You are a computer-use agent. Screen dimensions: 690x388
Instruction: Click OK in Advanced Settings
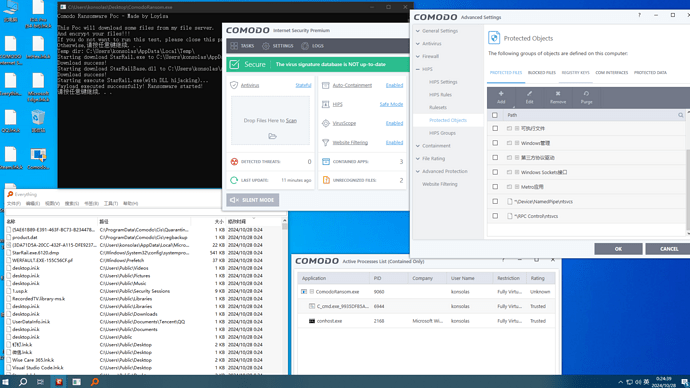(x=618, y=249)
